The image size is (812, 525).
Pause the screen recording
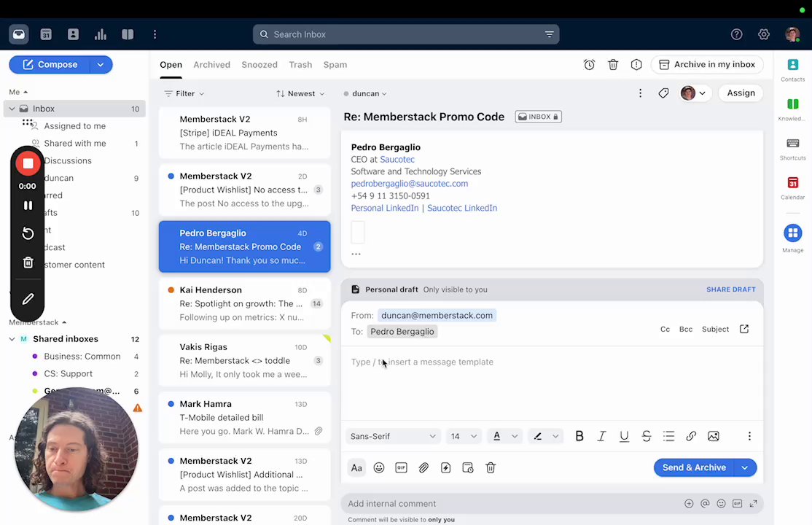28,206
